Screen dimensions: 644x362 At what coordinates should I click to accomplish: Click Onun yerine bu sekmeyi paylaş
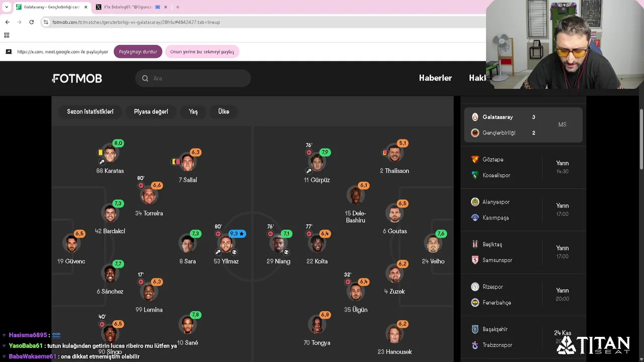(x=202, y=52)
